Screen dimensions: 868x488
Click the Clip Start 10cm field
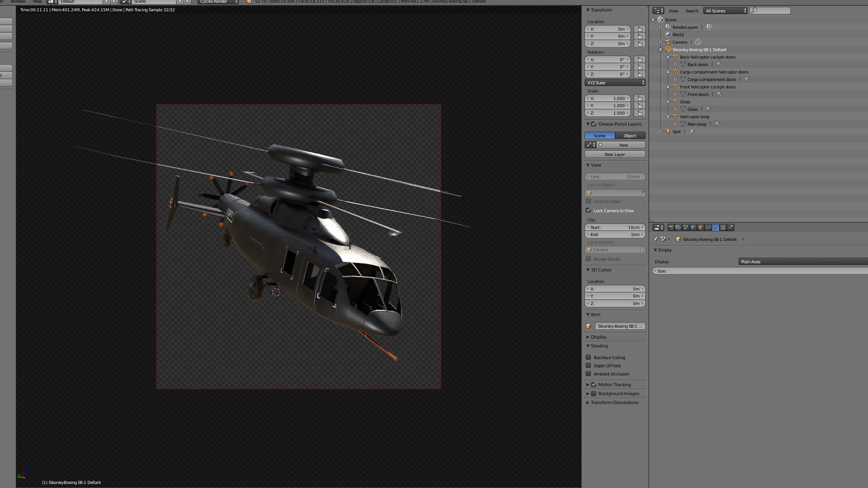click(615, 227)
